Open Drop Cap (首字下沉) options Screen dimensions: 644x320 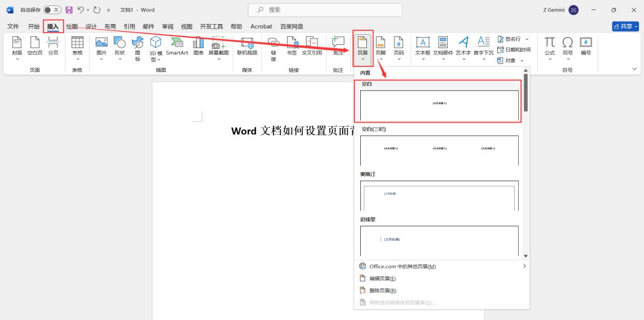point(484,48)
